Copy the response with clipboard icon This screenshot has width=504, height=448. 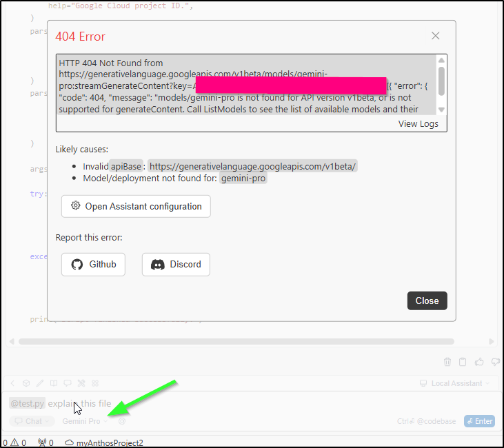click(x=463, y=362)
